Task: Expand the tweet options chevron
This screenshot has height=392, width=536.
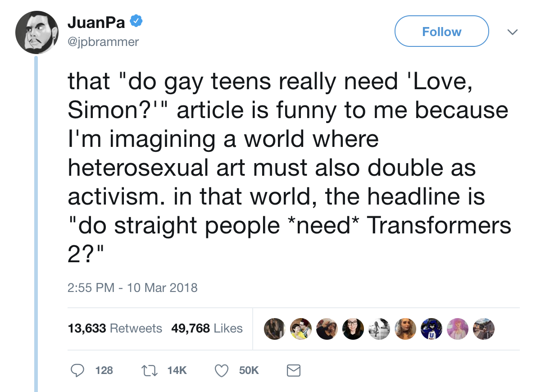Action: [x=511, y=32]
